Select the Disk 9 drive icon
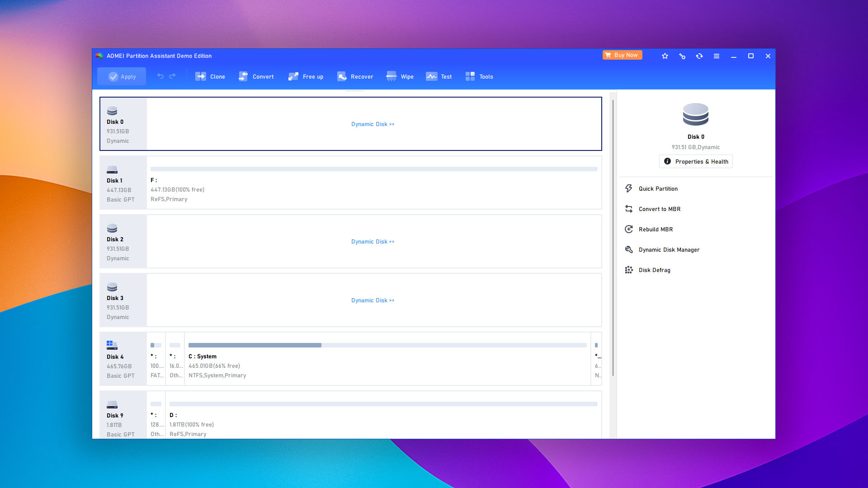The image size is (868, 488). pyautogui.click(x=112, y=405)
